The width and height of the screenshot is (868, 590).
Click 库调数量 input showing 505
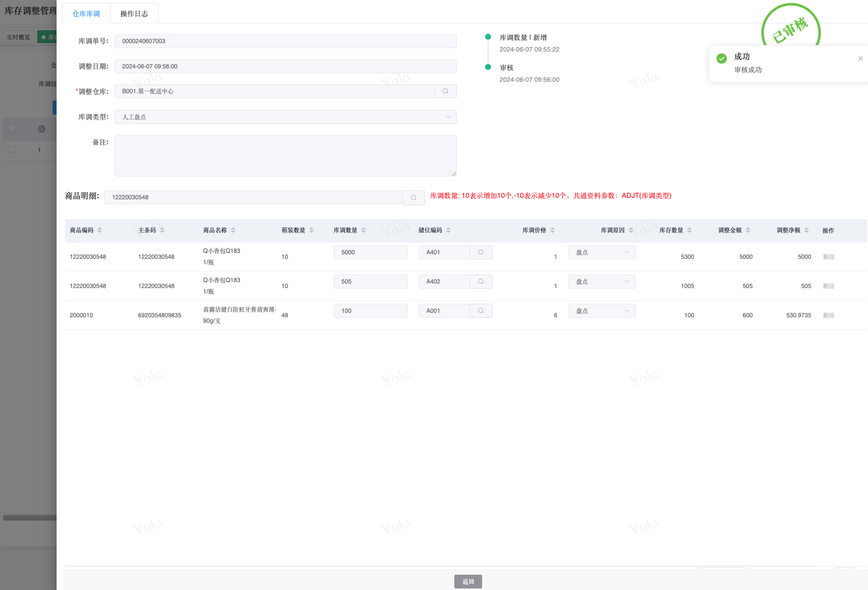coord(371,282)
